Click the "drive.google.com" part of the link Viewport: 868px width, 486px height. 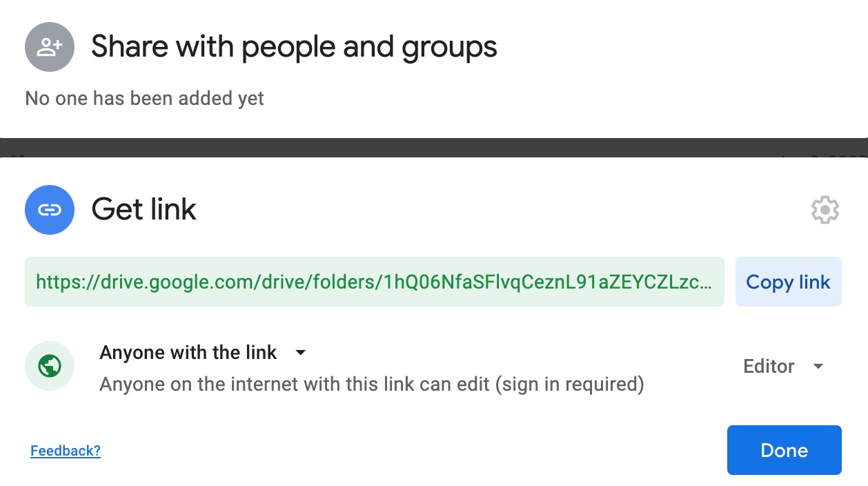(179, 282)
